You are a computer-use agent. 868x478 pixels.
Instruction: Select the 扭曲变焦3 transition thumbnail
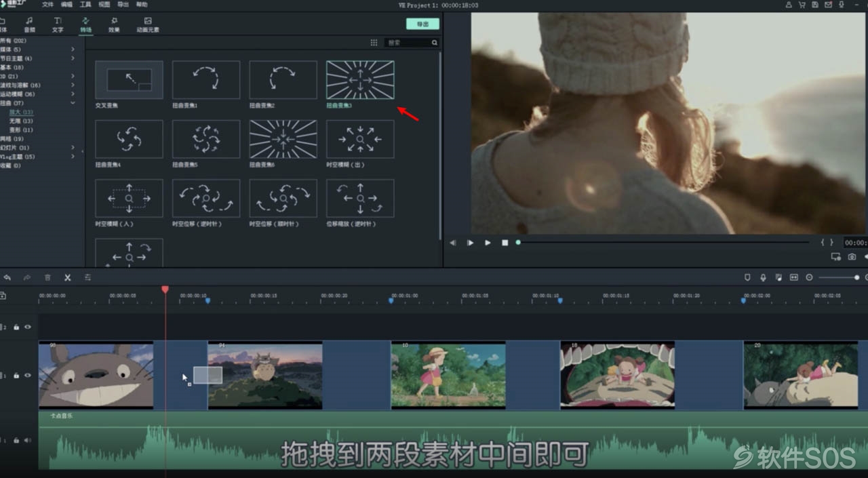pyautogui.click(x=360, y=80)
